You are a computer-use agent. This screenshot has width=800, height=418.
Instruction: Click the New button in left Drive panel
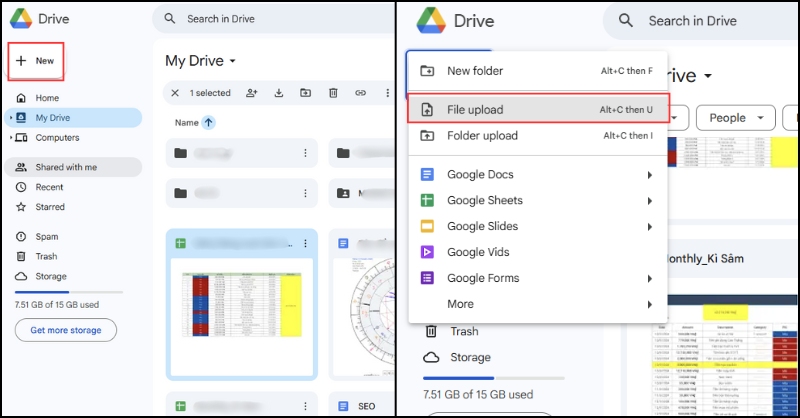(x=35, y=61)
